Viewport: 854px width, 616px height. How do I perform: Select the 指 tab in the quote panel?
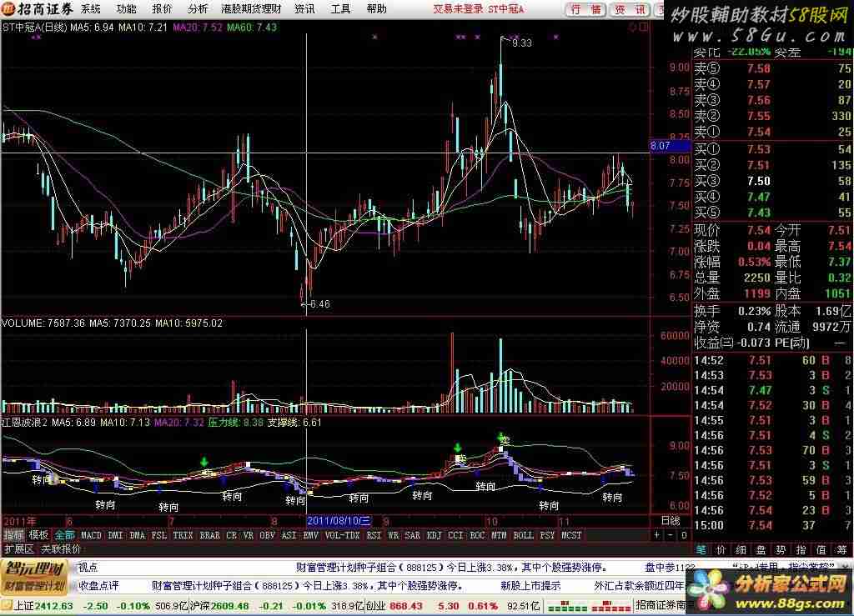coord(801,549)
